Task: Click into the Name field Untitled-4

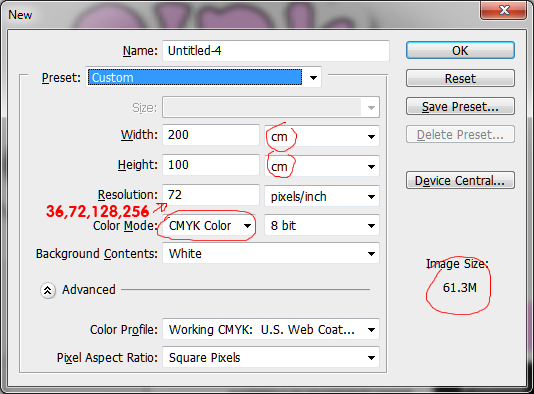Action: pyautogui.click(x=276, y=51)
